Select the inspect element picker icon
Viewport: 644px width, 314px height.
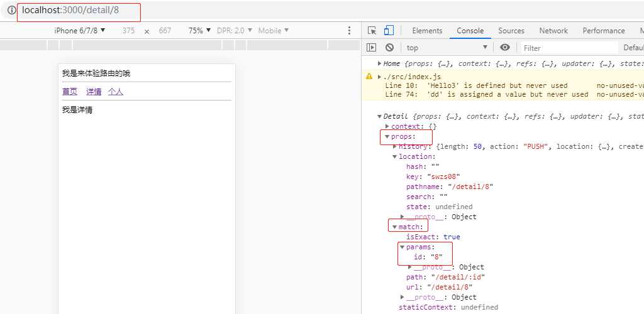[x=372, y=31]
